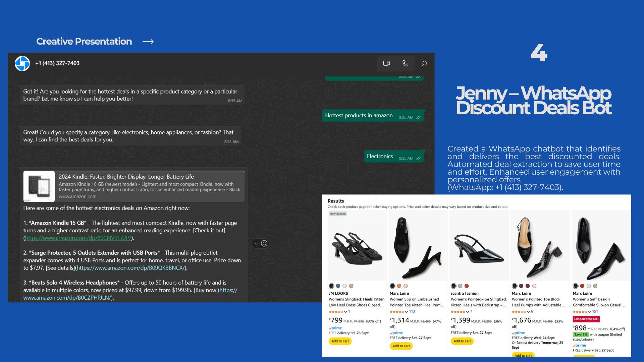Expand the JM LOOKS star rating dropdown
This screenshot has height=362, width=644.
[345, 312]
